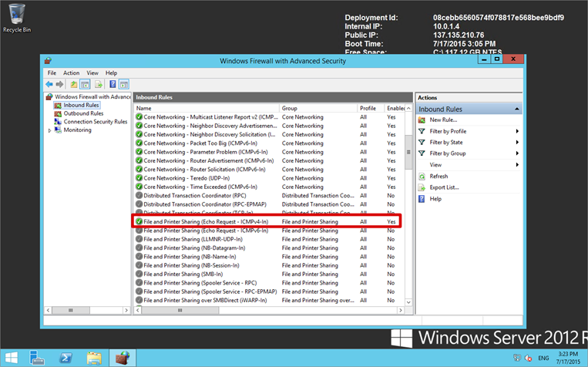Click the Export List toolbar icon
Image resolution: width=588 pixels, height=367 pixels.
coord(99,85)
